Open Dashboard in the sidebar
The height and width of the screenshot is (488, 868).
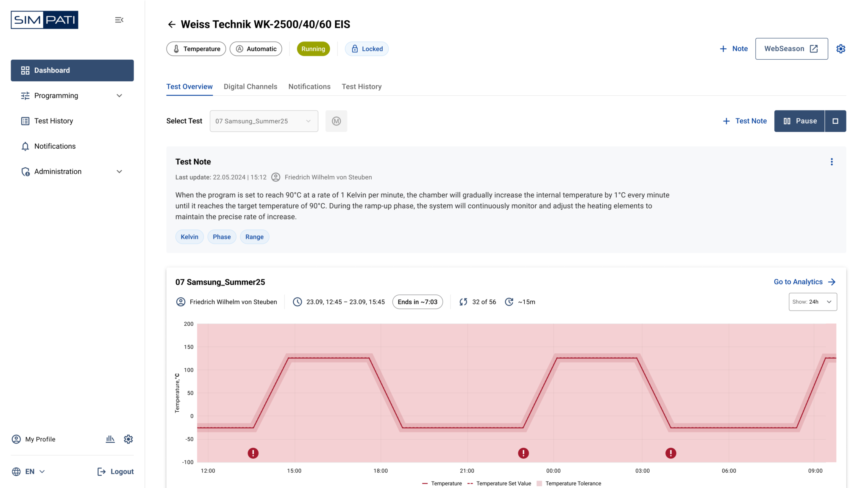pyautogui.click(x=72, y=70)
